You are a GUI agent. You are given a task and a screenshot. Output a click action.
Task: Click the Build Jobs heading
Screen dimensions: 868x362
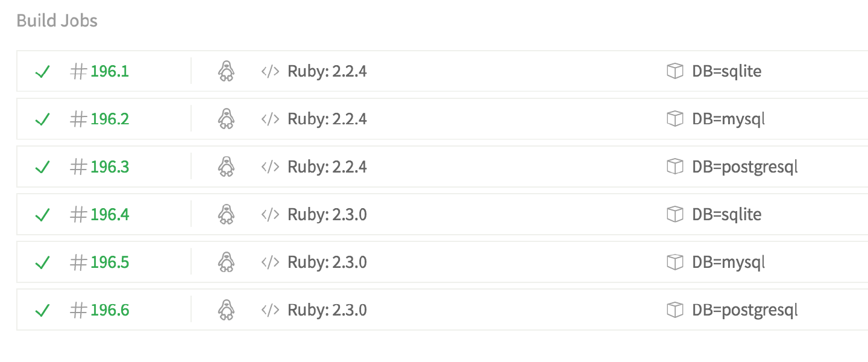tap(57, 21)
